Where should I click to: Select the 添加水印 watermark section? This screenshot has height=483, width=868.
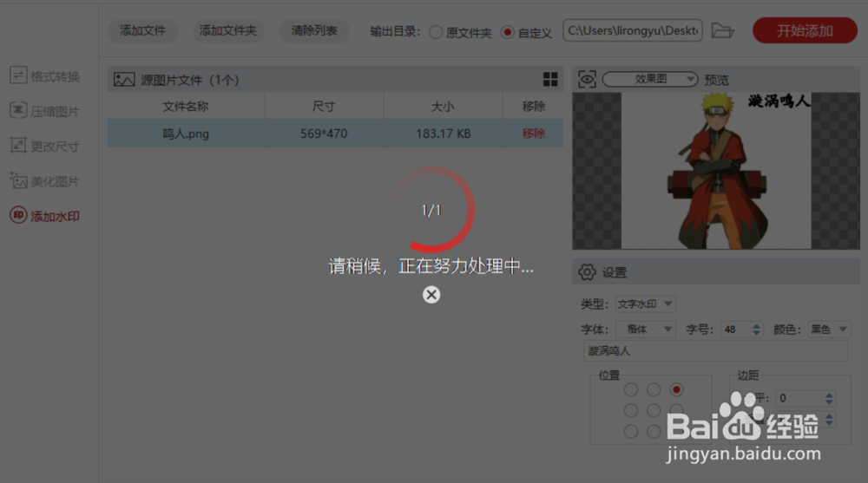45,216
